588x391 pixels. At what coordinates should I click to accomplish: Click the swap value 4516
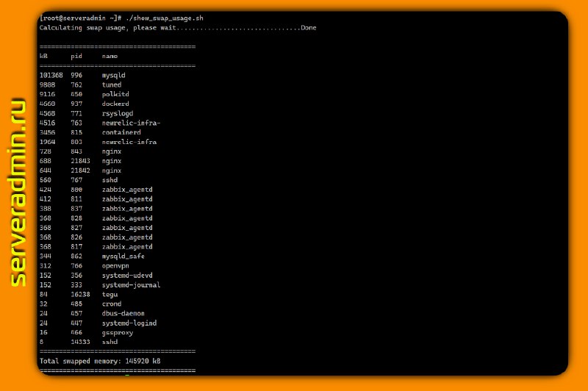(x=47, y=123)
